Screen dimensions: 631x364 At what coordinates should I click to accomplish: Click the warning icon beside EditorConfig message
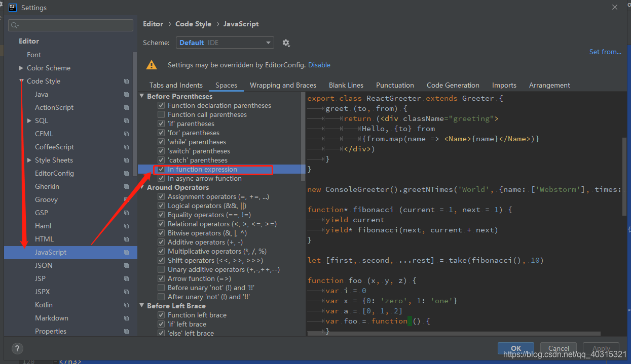(x=152, y=65)
